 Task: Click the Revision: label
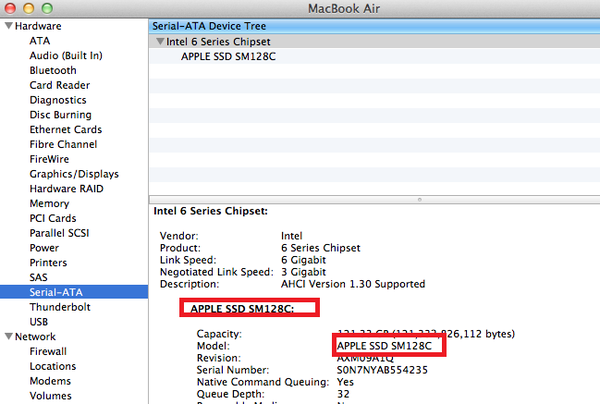(219, 358)
